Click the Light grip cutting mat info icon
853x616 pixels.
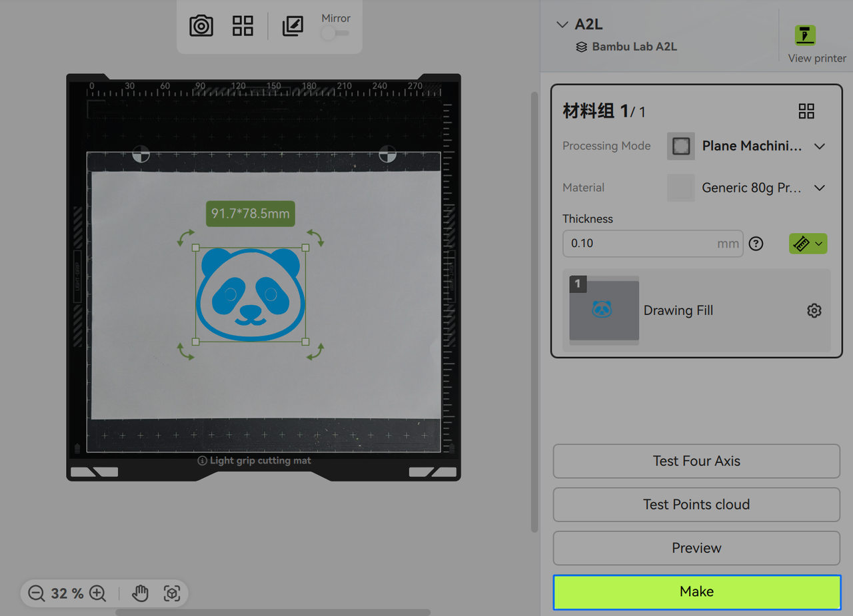202,461
